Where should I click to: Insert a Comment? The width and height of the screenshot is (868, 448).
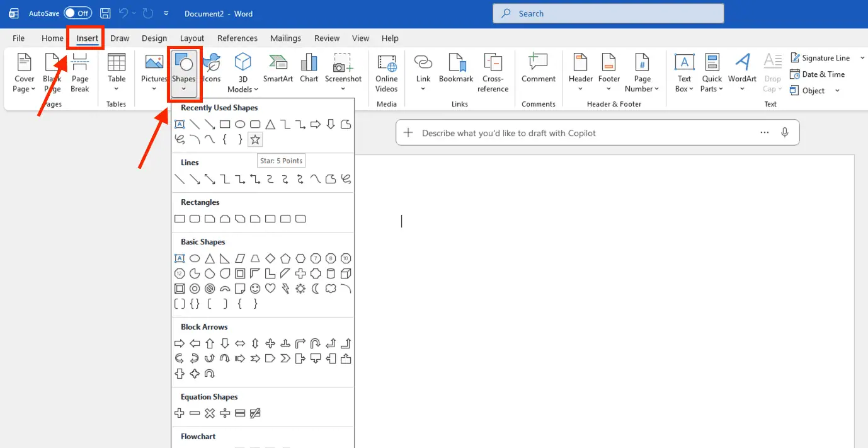538,69
